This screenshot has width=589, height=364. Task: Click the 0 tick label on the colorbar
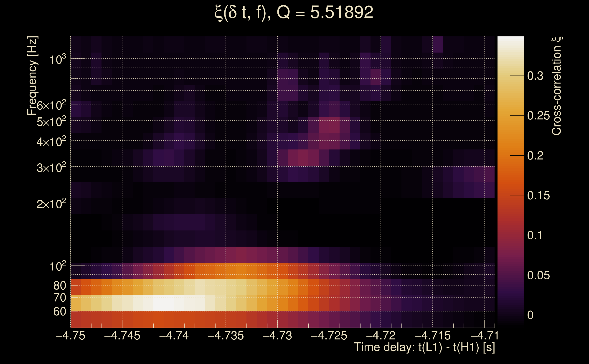coord(530,315)
